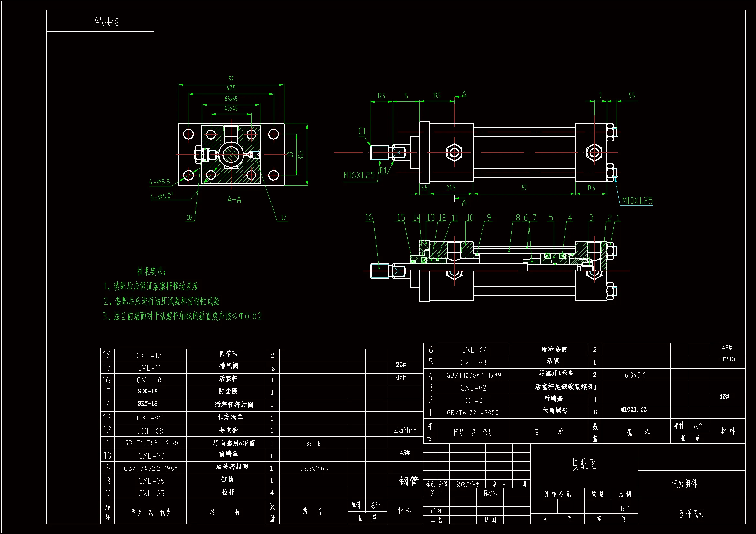Select the GB/T6172.1-2000 standard cell
Image resolution: width=756 pixels, height=534 pixels.
[x=472, y=413]
